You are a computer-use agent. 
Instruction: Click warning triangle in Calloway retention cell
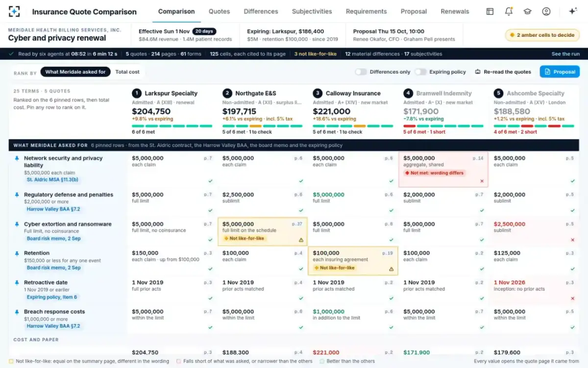pyautogui.click(x=391, y=269)
